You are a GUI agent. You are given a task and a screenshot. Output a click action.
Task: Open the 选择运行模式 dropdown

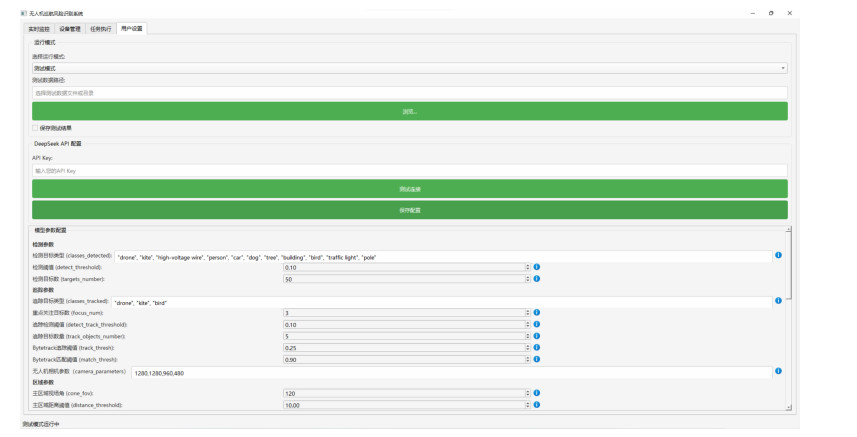[x=409, y=68]
